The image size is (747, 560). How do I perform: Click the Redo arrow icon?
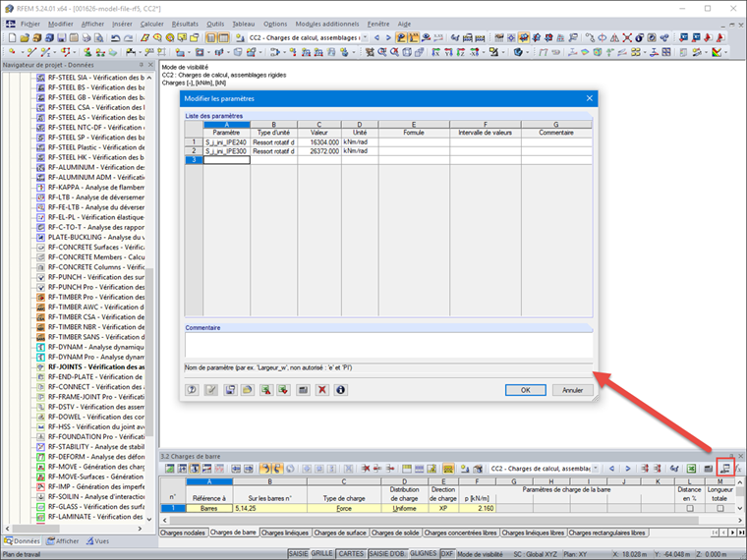pyautogui.click(x=128, y=37)
